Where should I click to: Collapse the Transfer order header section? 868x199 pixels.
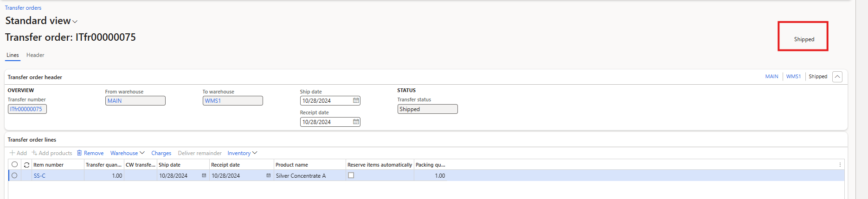(837, 77)
